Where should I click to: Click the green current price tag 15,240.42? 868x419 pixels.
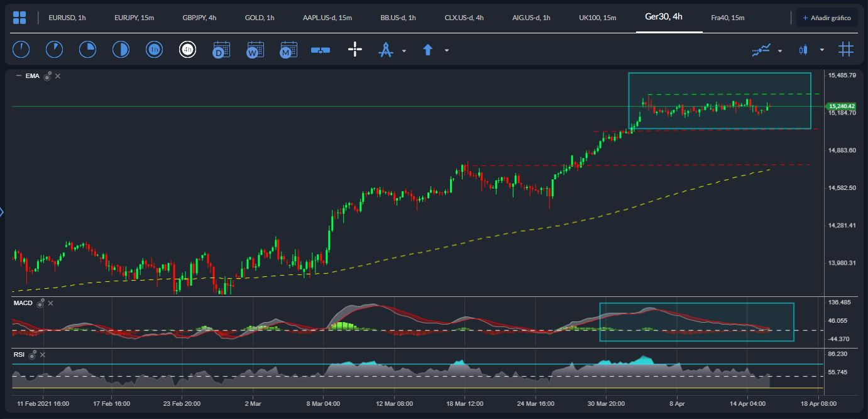pos(840,106)
